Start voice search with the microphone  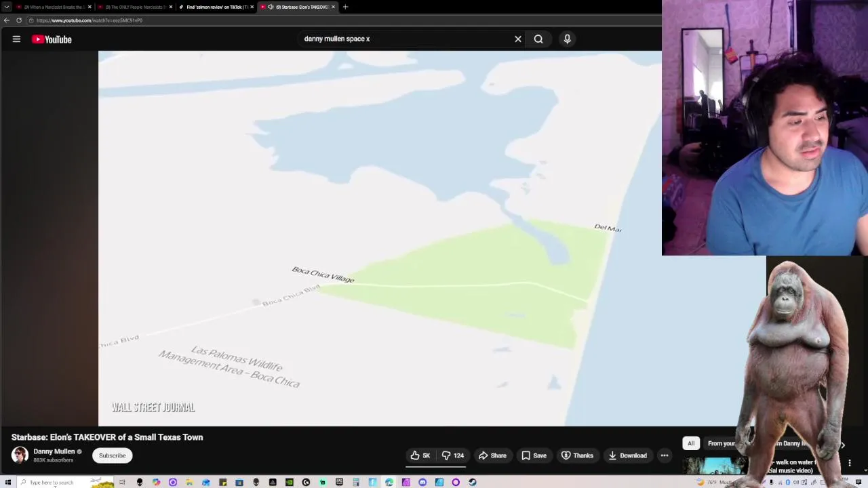coord(568,39)
